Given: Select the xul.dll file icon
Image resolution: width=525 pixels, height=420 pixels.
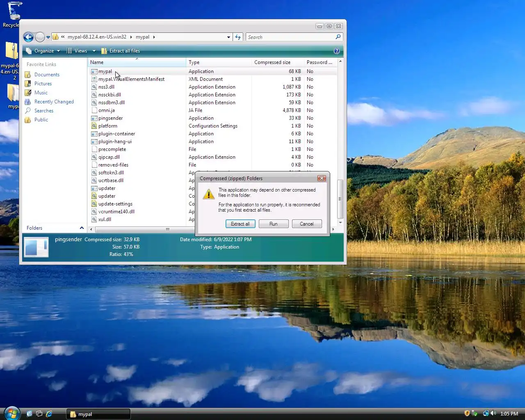Looking at the screenshot, I should tap(94, 219).
